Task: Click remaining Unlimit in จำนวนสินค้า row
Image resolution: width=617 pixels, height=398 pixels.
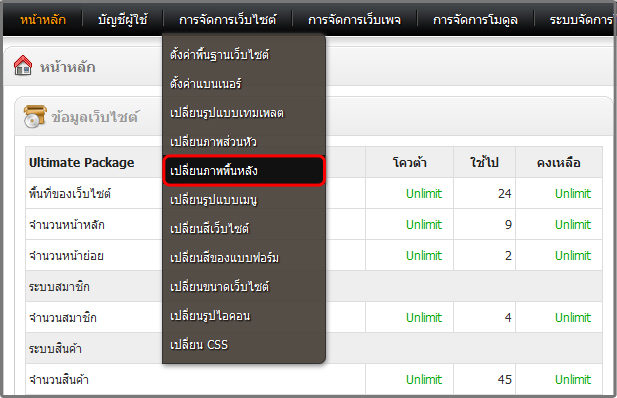Action: 573,379
